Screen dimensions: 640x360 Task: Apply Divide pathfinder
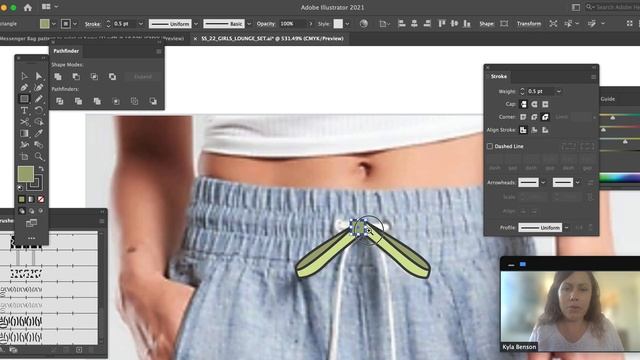pos(60,101)
